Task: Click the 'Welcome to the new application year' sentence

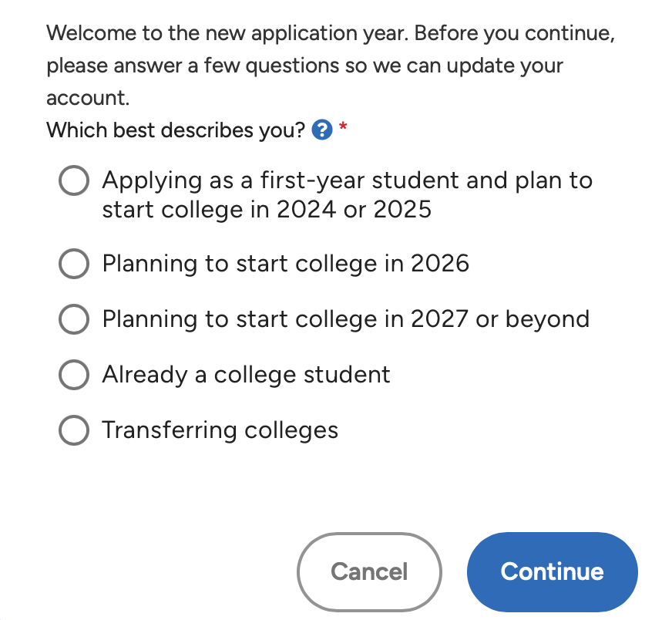Action: (x=227, y=33)
